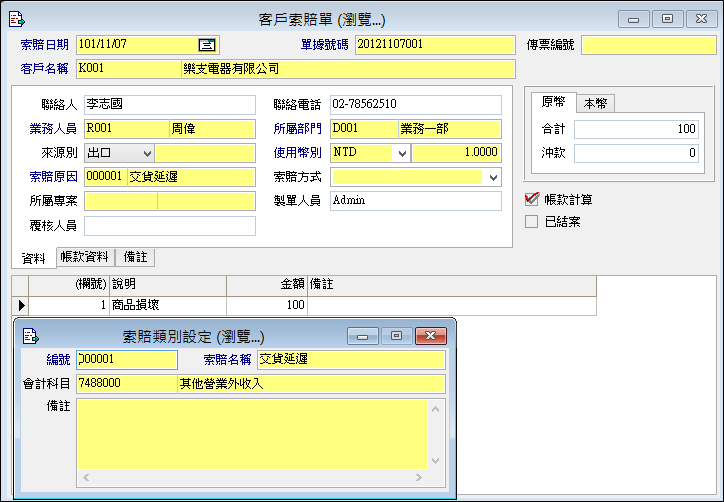Maximize the 索賠類別設定 window
This screenshot has width=724, height=502.
click(396, 336)
